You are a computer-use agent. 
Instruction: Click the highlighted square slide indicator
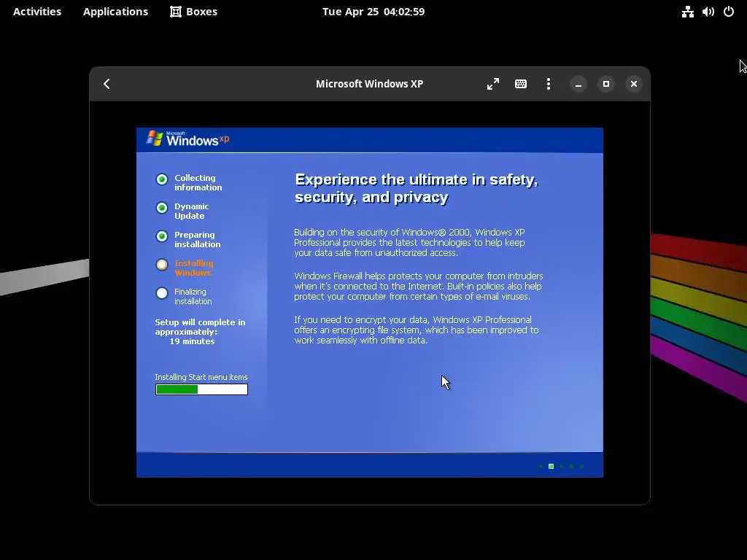click(551, 466)
